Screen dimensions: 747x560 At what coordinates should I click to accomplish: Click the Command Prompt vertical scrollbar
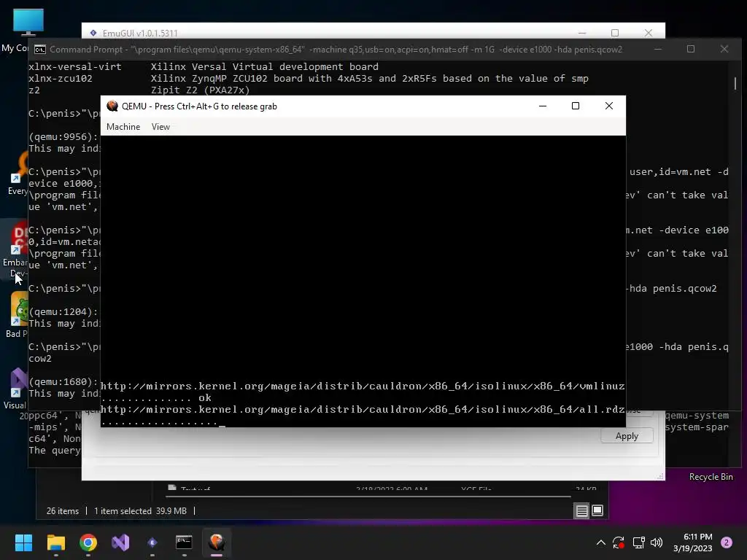(735, 83)
